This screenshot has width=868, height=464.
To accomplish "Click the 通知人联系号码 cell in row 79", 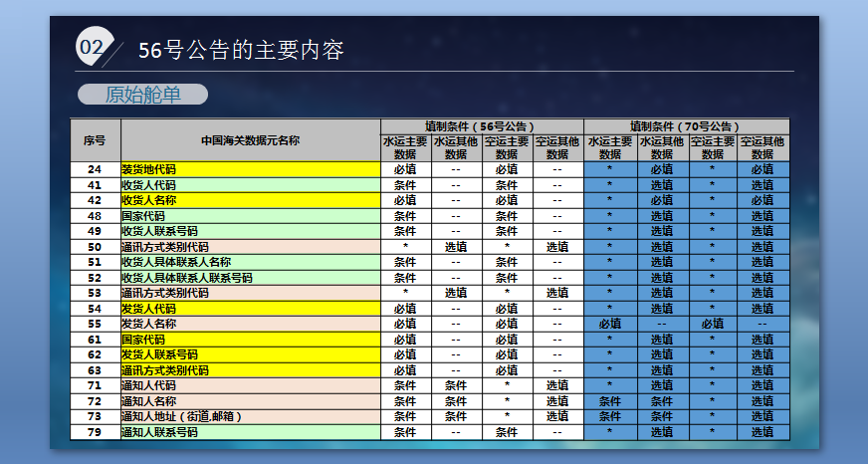I will click(250, 432).
